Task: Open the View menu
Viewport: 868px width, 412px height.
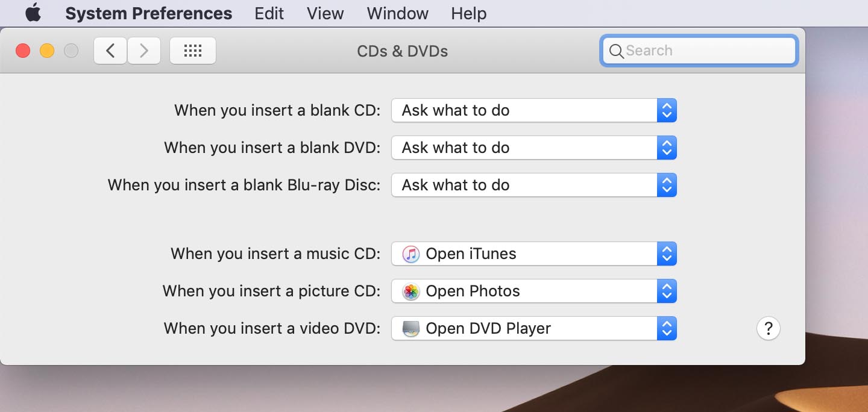Action: (x=325, y=13)
